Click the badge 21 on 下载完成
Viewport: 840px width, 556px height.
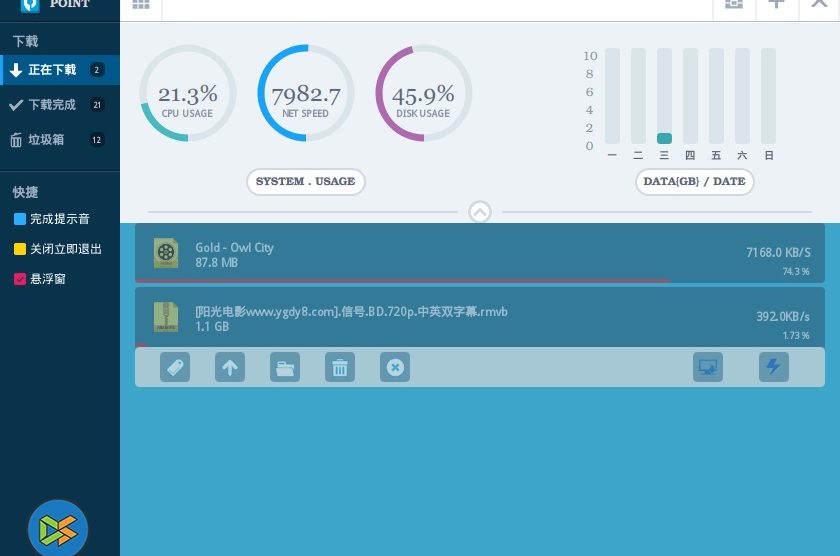97,105
